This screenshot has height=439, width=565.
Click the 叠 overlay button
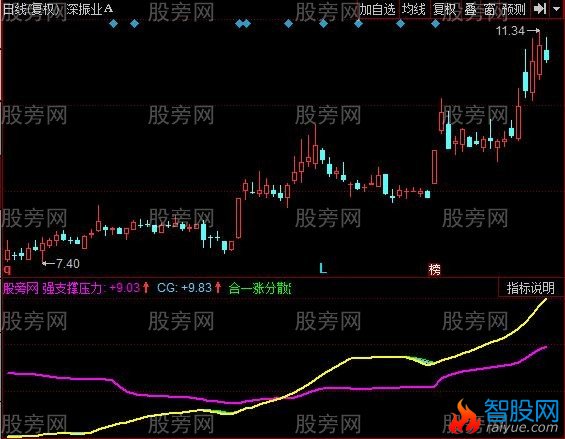coord(471,9)
